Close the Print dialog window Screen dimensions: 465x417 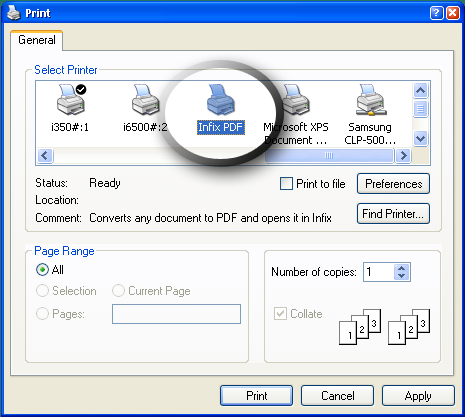point(453,13)
